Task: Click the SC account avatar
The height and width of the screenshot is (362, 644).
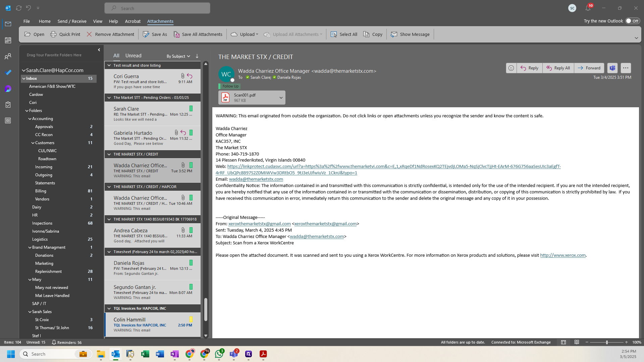Action: tap(572, 8)
